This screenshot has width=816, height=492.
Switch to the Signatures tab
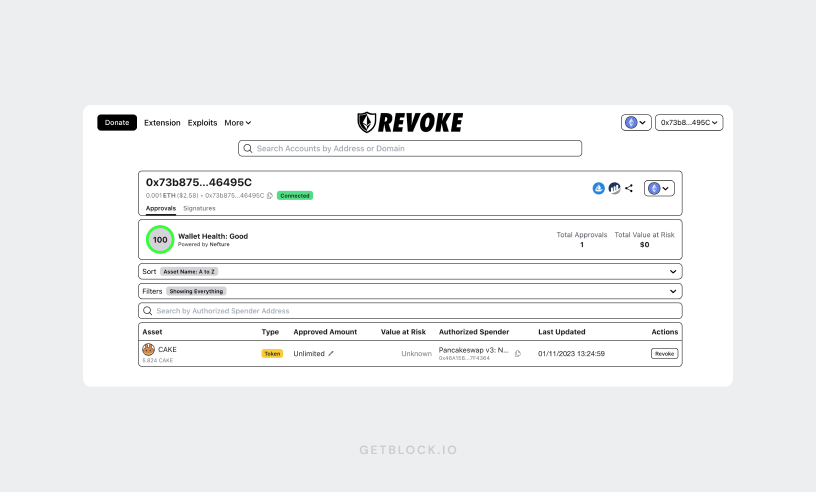tap(199, 208)
